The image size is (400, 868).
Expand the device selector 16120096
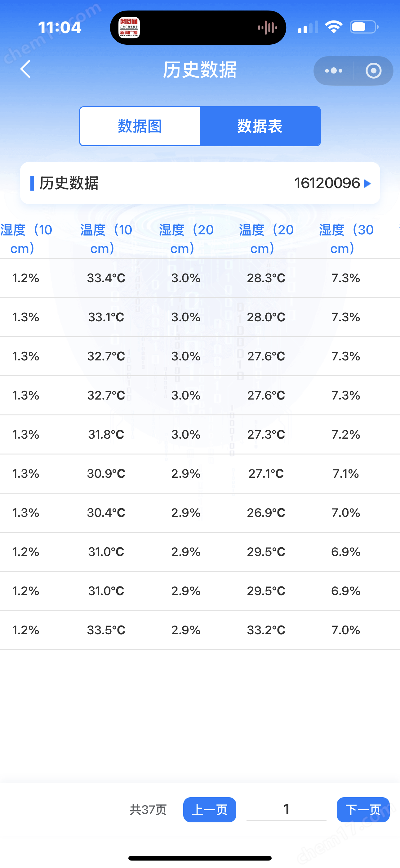333,183
